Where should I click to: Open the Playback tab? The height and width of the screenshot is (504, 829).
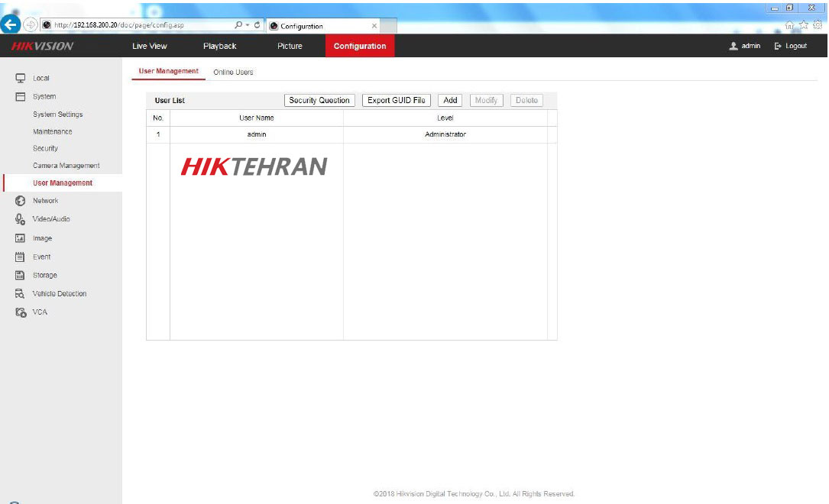click(x=220, y=46)
